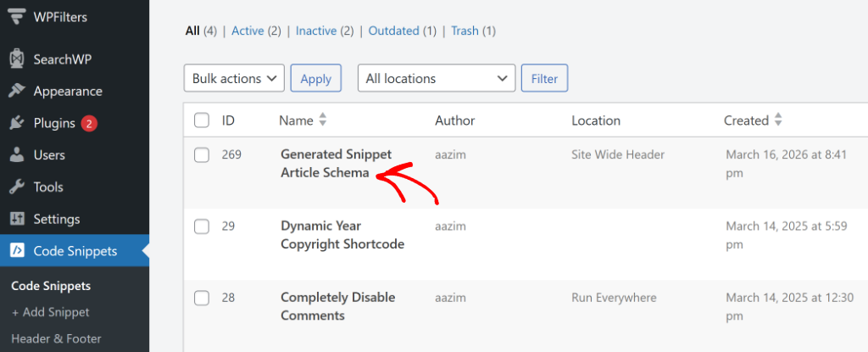
Task: Click author aazim in row 29
Action: coord(450,226)
